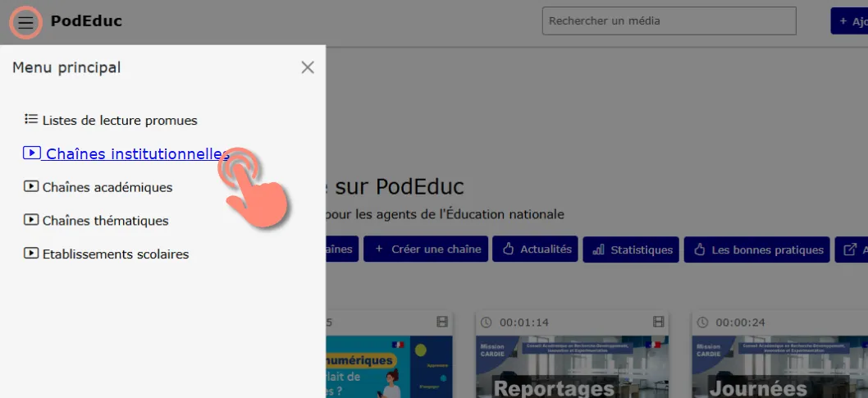Open PodEduc home link

[x=86, y=21]
